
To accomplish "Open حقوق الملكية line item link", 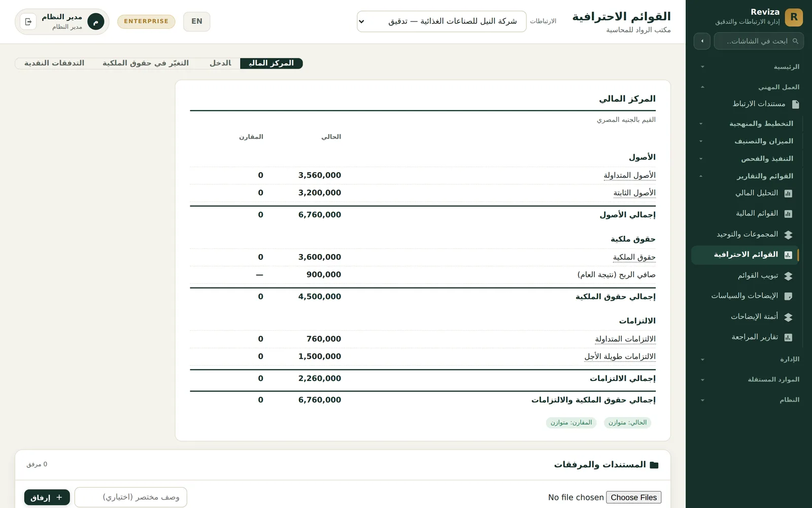I will click(x=634, y=258).
